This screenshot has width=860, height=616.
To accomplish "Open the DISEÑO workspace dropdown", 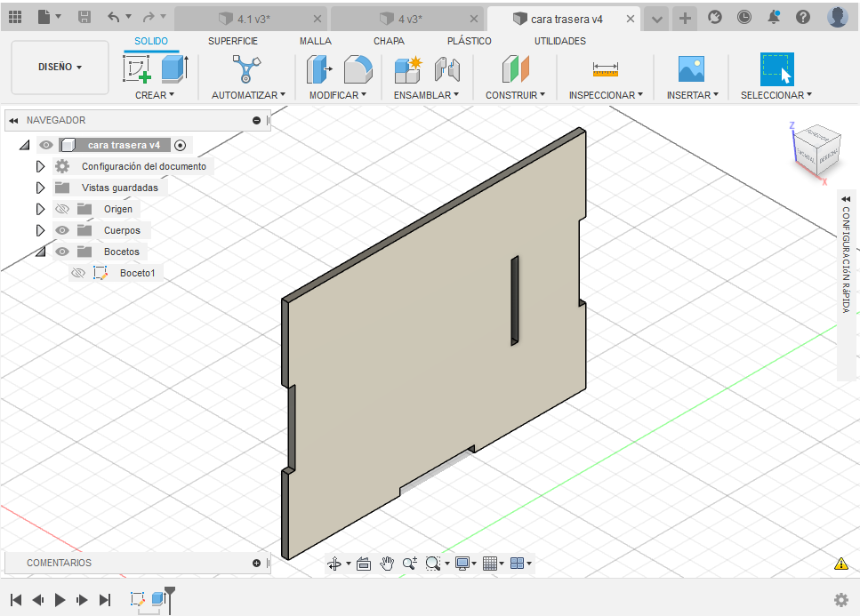I will tap(60, 68).
